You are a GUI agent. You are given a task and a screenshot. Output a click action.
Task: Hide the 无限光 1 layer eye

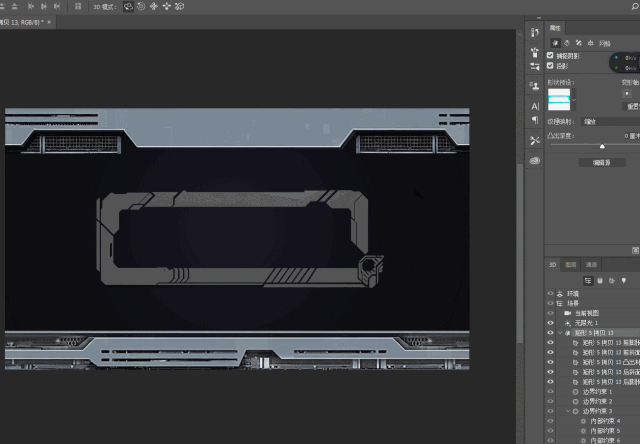coord(550,323)
